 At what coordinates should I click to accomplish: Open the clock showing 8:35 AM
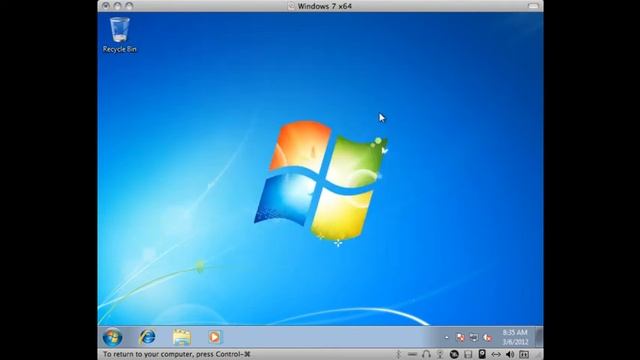515,337
